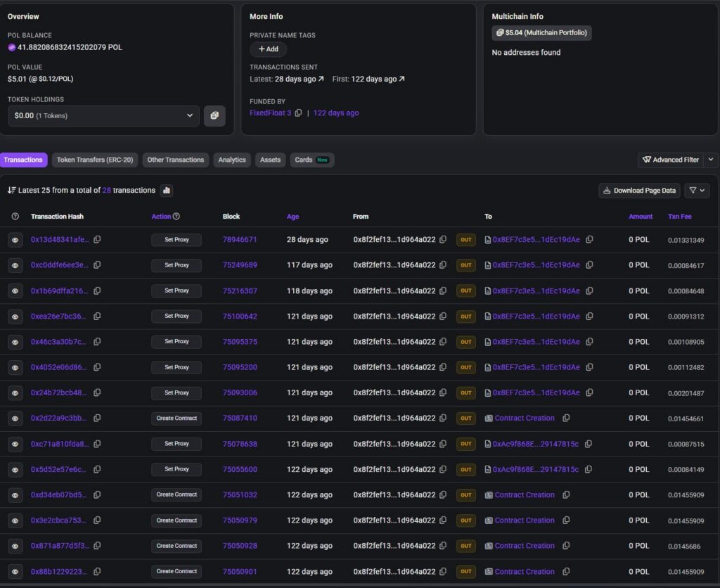Expand the Token Holdings dropdown
This screenshot has width=720, height=588.
point(103,116)
